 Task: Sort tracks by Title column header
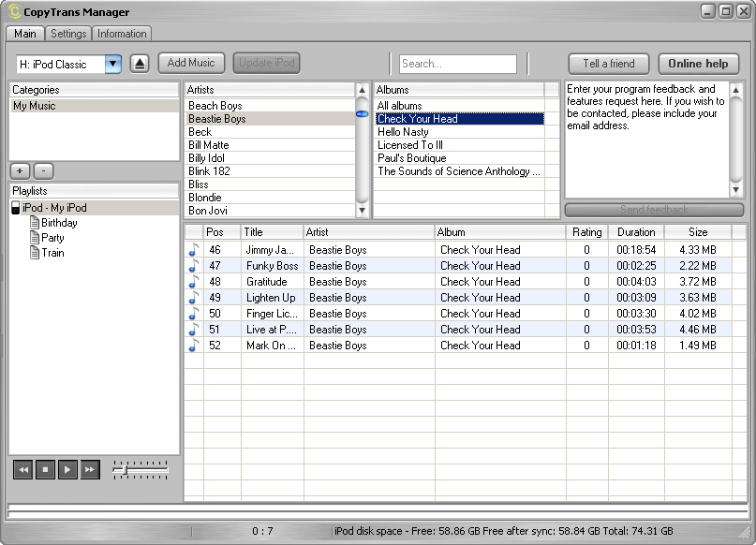[x=273, y=232]
